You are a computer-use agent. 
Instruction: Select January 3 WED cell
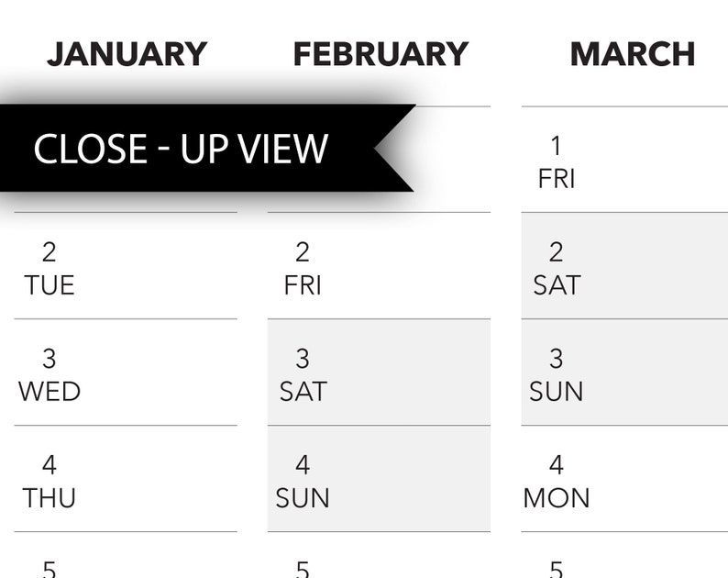click(126, 372)
